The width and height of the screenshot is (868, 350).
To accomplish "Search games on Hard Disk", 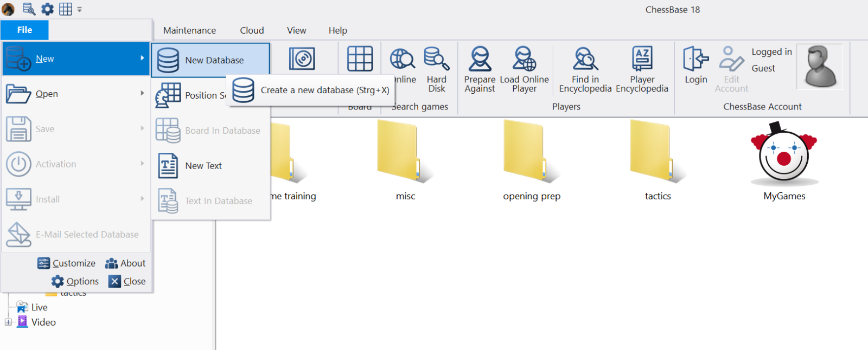I will coord(436,69).
